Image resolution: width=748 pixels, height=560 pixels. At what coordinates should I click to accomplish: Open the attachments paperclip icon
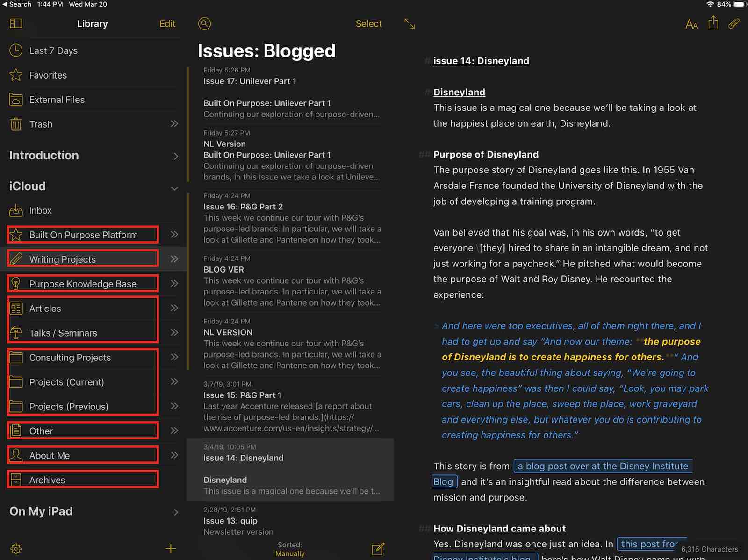(734, 23)
